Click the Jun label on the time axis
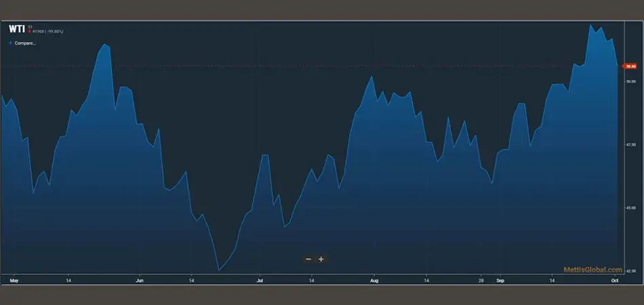 [140, 279]
